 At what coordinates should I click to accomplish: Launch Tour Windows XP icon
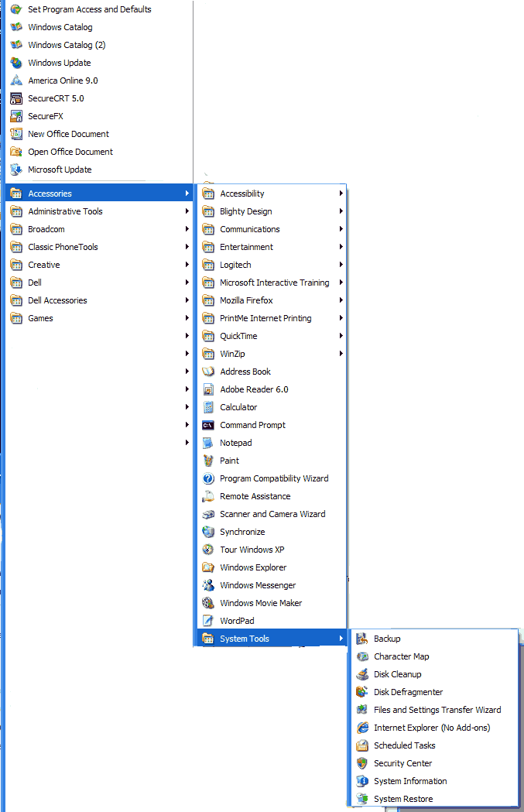[x=208, y=550]
